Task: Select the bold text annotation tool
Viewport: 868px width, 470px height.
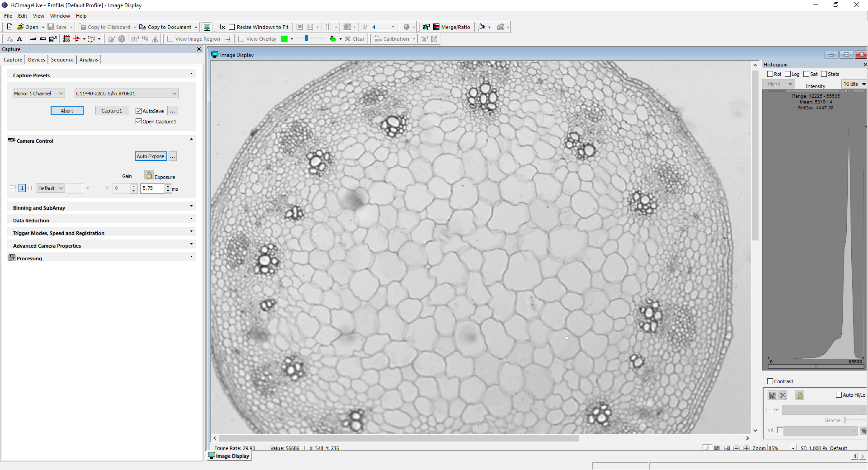Action: [19, 39]
